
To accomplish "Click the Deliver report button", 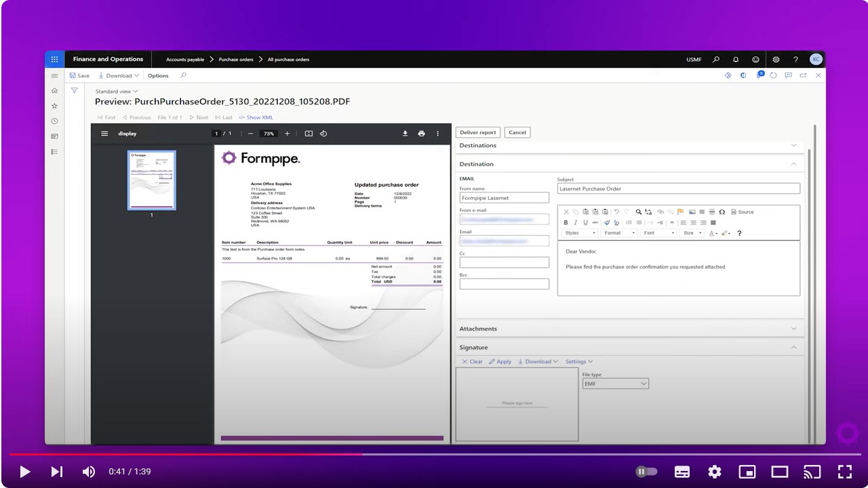I will pyautogui.click(x=478, y=133).
